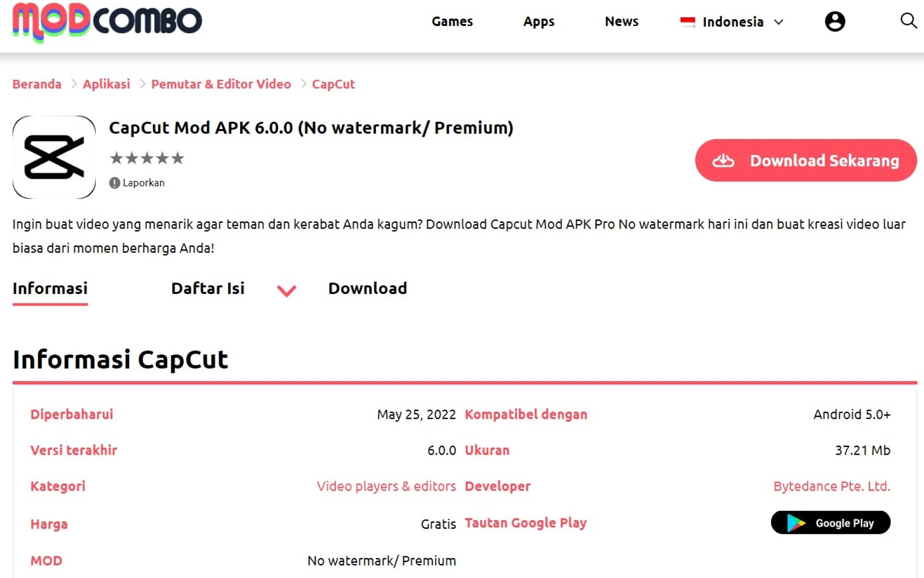Click the CapCut app icon thumbnail
924x578 pixels.
click(54, 156)
